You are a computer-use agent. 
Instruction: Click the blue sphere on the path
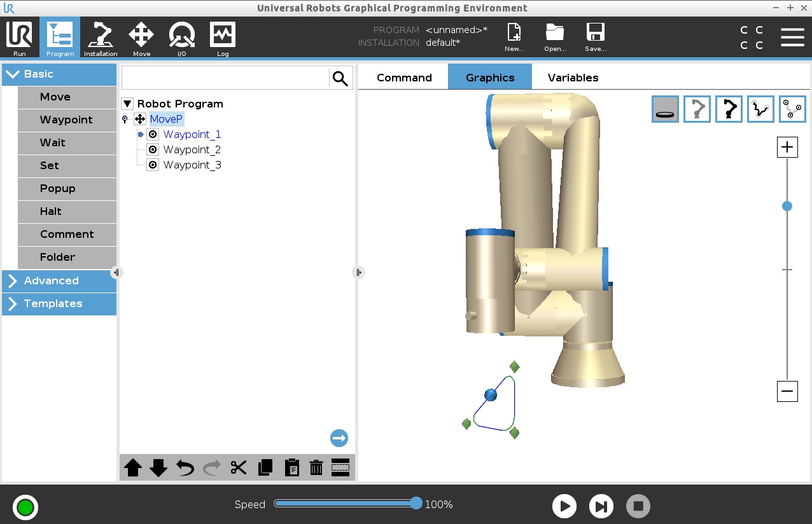[491, 396]
